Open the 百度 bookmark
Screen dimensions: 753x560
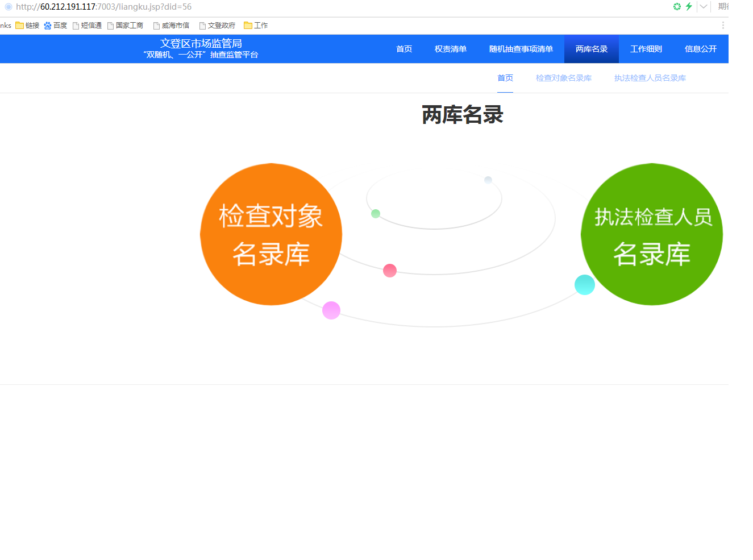(x=56, y=26)
